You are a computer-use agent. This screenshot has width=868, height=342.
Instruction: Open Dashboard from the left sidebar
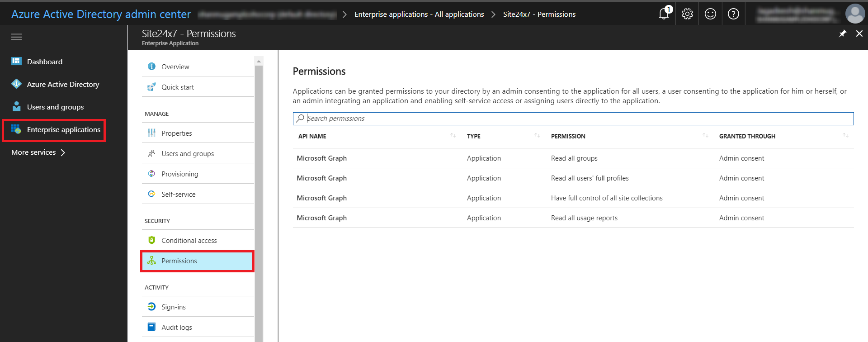pos(44,62)
